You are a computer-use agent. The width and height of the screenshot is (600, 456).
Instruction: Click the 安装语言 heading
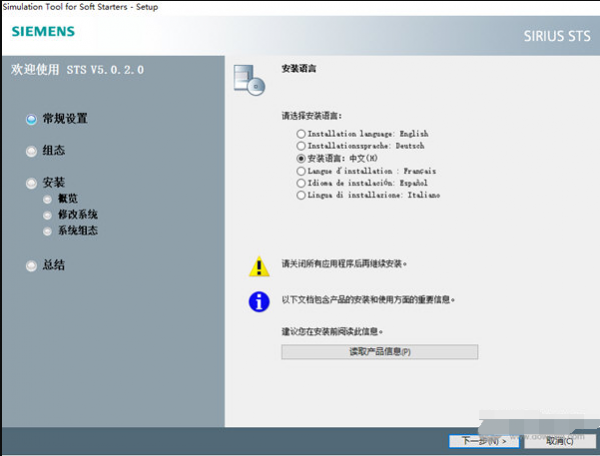point(299,68)
